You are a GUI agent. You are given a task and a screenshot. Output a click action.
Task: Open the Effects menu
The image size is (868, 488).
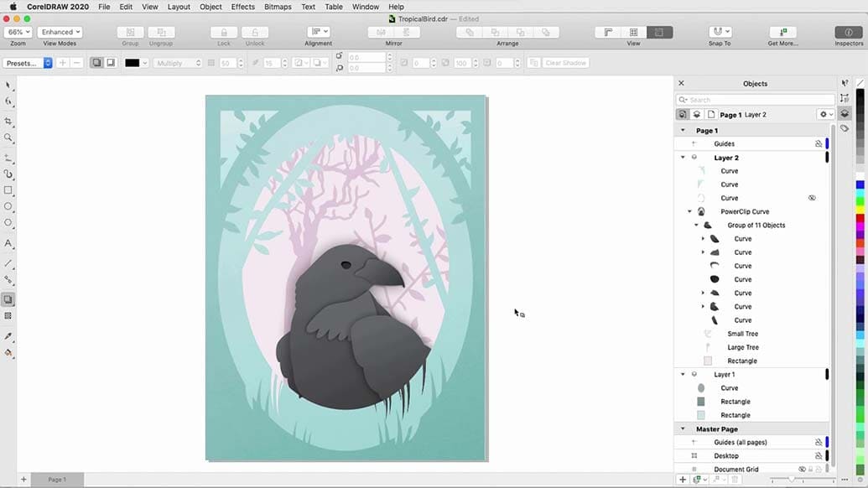242,7
